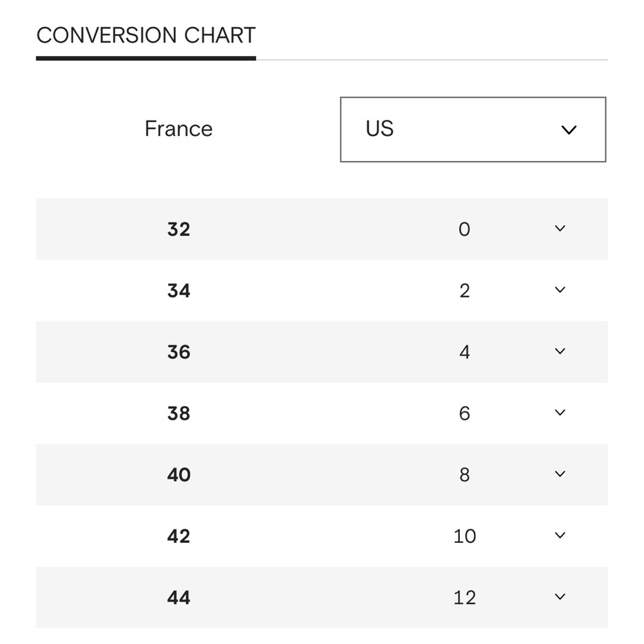Choose US size 12 value

point(464,598)
